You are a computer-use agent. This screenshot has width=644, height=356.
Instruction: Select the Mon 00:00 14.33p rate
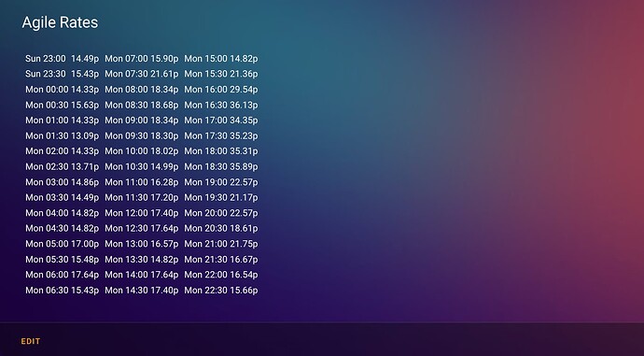pyautogui.click(x=62, y=90)
